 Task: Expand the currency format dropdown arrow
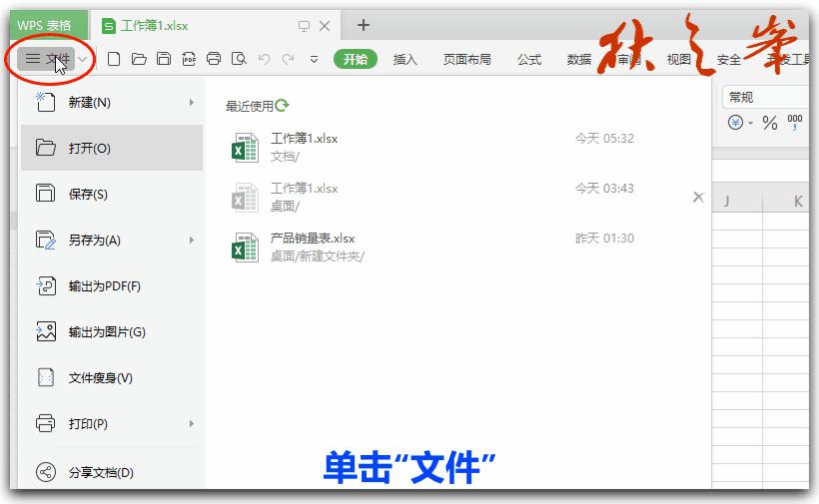750,123
